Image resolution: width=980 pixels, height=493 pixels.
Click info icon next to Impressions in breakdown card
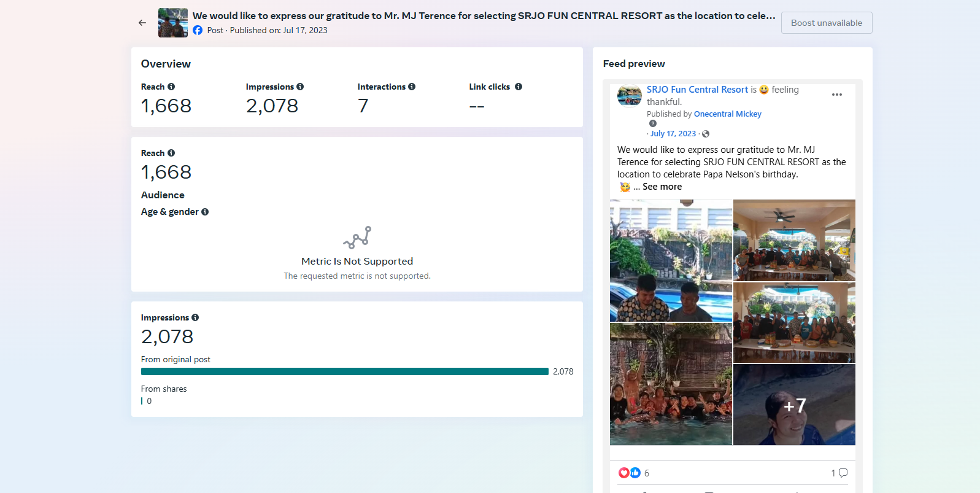click(195, 317)
